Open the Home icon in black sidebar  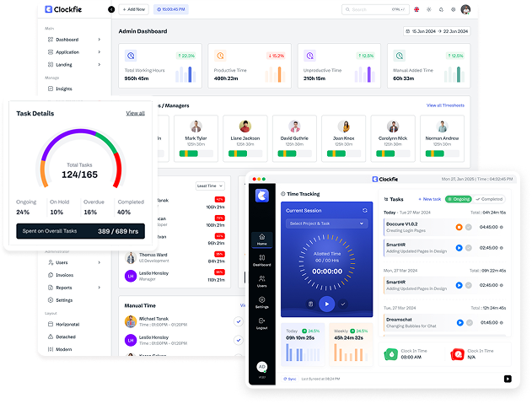tap(261, 240)
